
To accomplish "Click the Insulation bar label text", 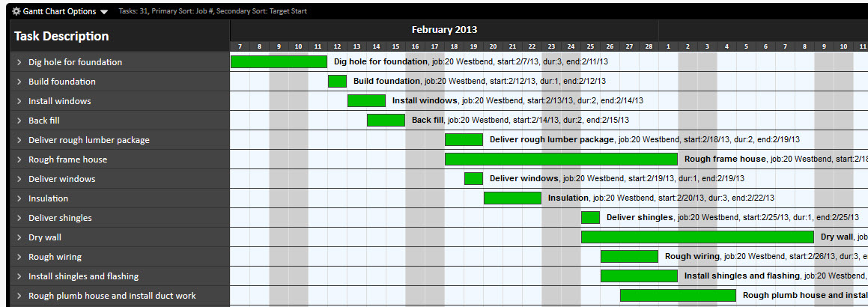I will pos(661,198).
